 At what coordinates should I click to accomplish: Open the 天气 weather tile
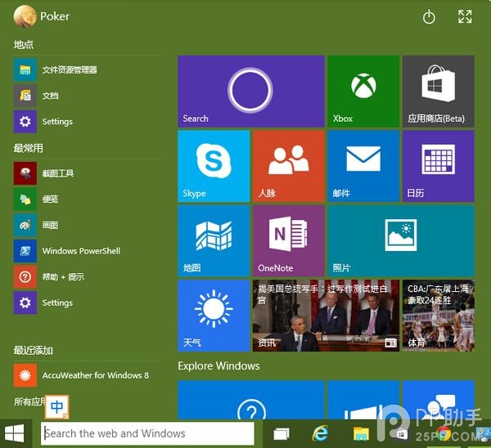pos(214,316)
